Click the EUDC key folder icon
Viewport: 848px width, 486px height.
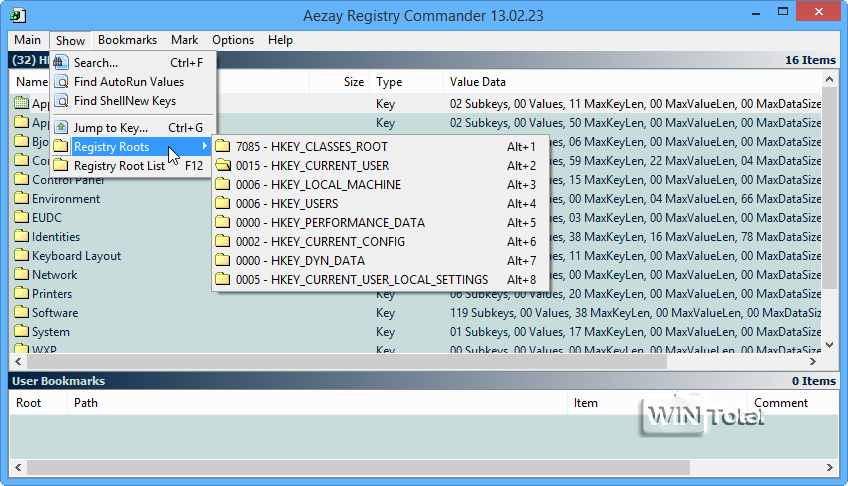[22, 217]
